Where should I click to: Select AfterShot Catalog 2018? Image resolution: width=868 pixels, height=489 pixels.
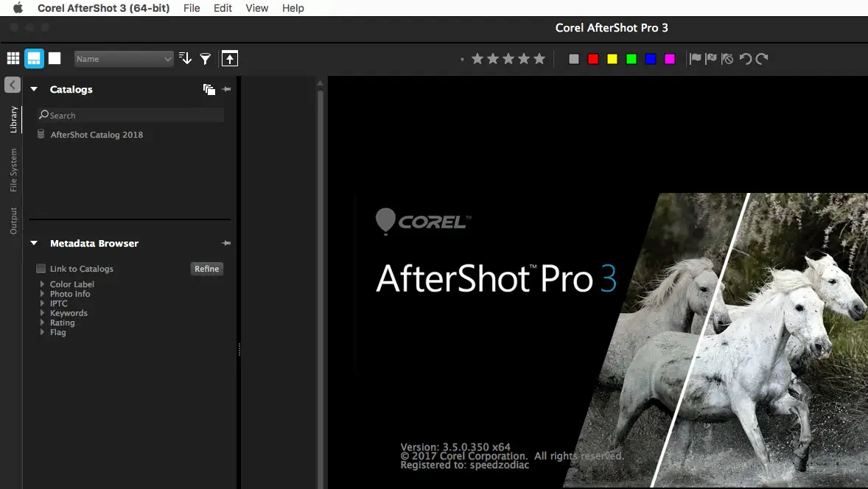(97, 135)
